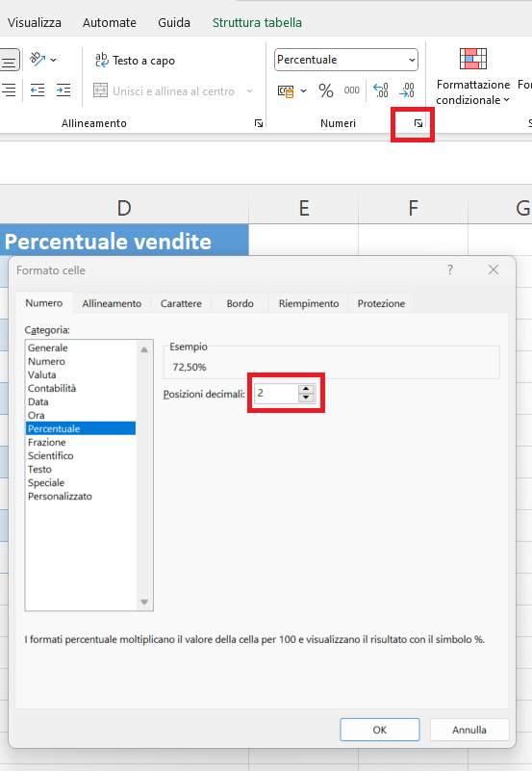Image resolution: width=532 pixels, height=771 pixels.
Task: Click the Percentuale vendite header cell
Action: tap(124, 240)
